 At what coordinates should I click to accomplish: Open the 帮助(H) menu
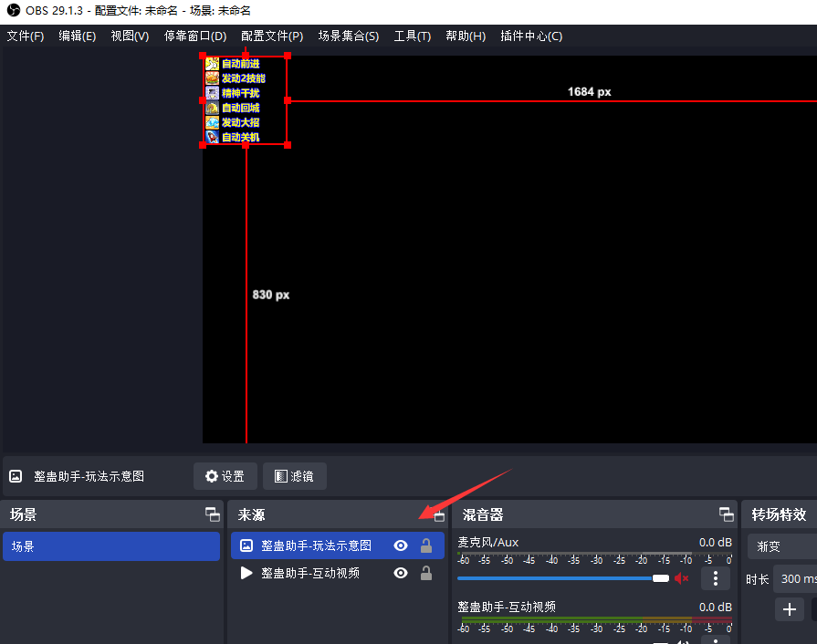[466, 36]
